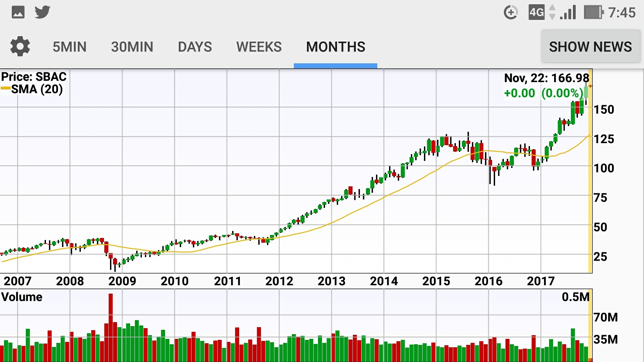This screenshot has width=644, height=362.
Task: Tap the Price: SBAC label
Action: click(x=34, y=77)
